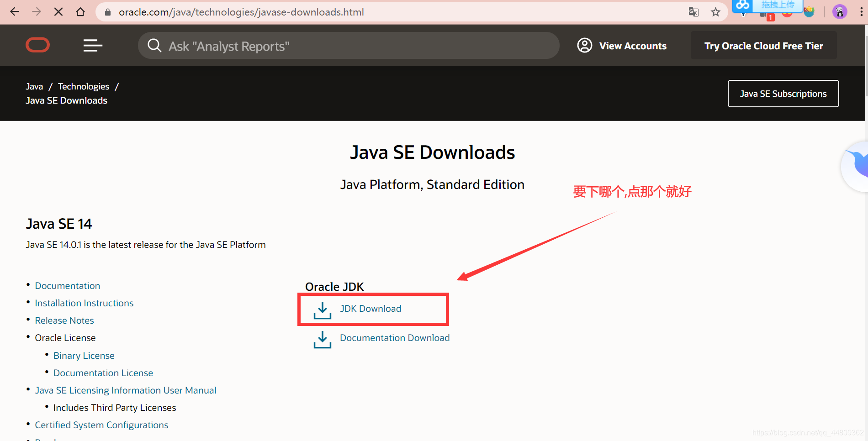Open the blue bird chat widget
Image resolution: width=868 pixels, height=441 pixels.
(x=855, y=167)
